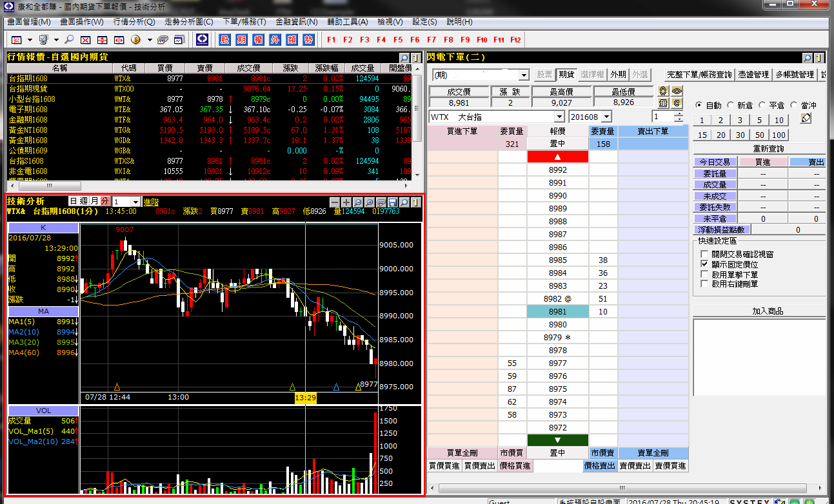Click the magnifier search icon in main toolbar

tap(69, 40)
